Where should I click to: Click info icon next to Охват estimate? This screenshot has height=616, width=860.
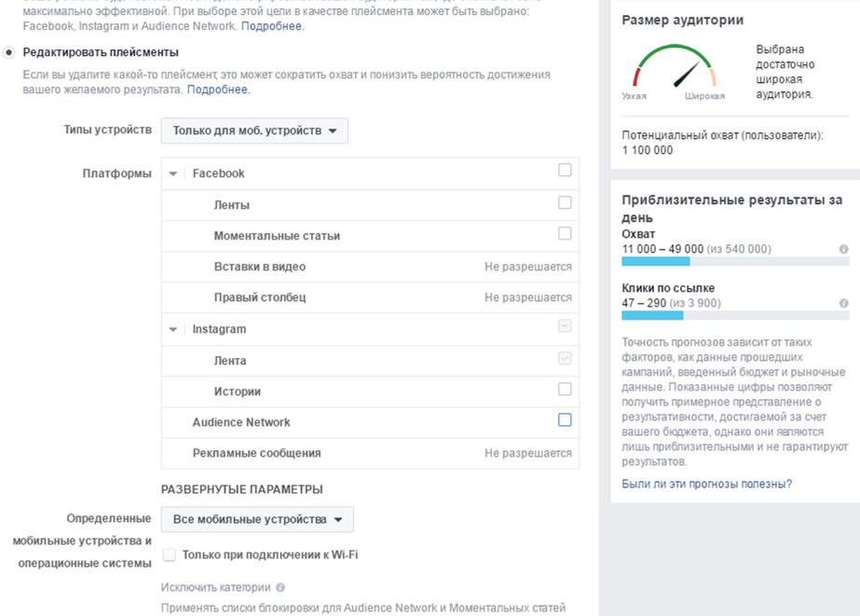click(x=843, y=250)
